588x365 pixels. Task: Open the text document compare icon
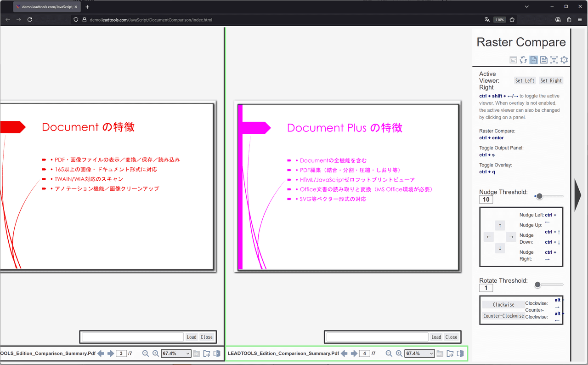543,60
